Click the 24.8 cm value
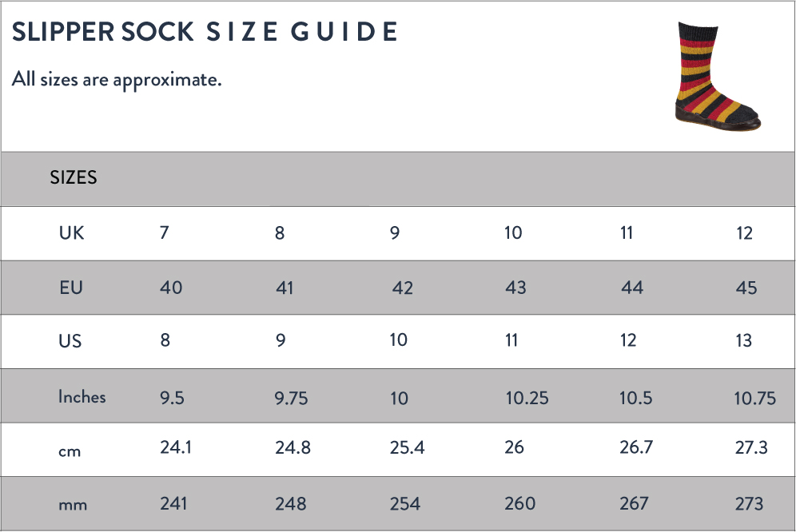 (293, 447)
